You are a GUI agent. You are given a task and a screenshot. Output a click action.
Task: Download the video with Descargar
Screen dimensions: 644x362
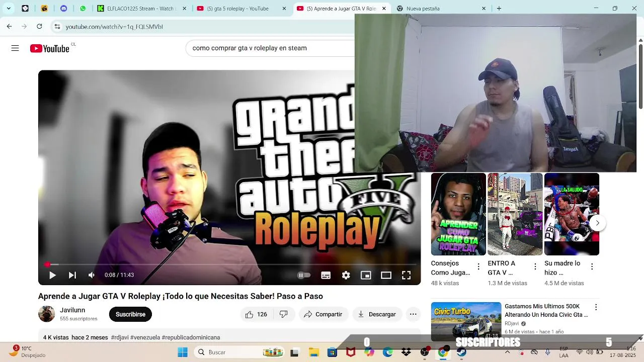pyautogui.click(x=377, y=314)
